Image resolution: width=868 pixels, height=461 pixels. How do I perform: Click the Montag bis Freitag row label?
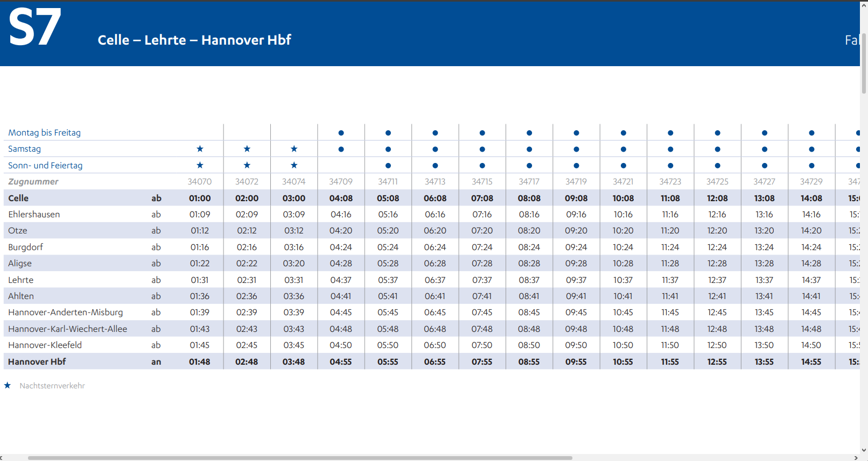[x=45, y=132]
